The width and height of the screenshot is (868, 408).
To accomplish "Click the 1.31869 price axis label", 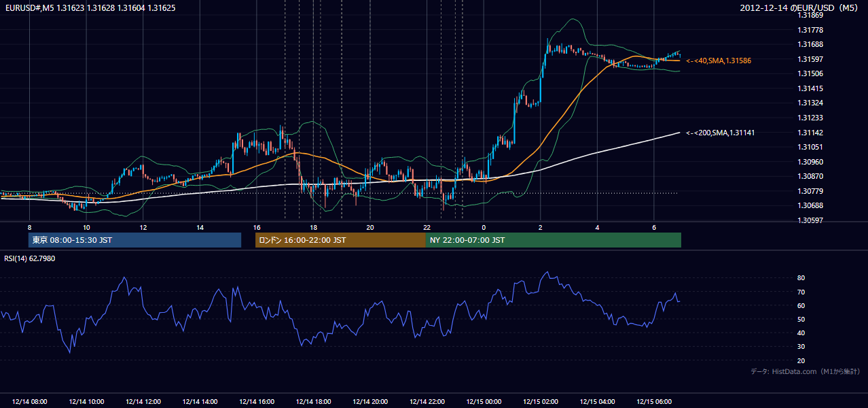I will click(810, 15).
